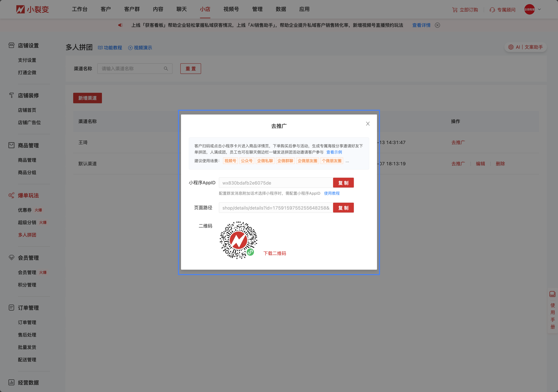Click the mini-program QR code image
This screenshot has height=392, width=558.
pyautogui.click(x=238, y=240)
